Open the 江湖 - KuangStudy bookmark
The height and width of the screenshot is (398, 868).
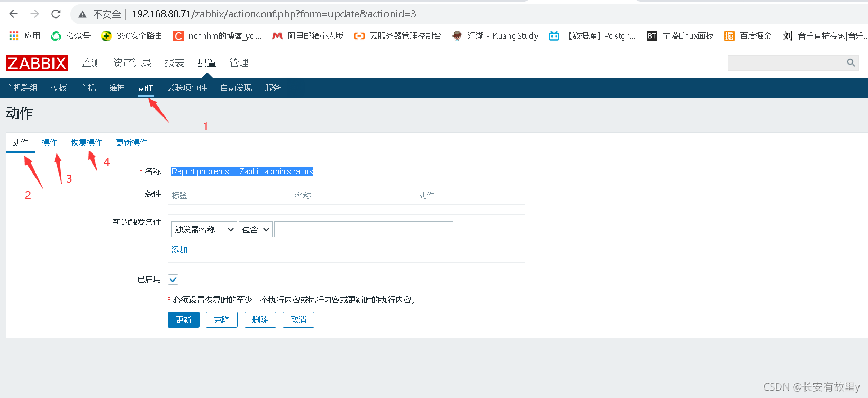tap(495, 35)
